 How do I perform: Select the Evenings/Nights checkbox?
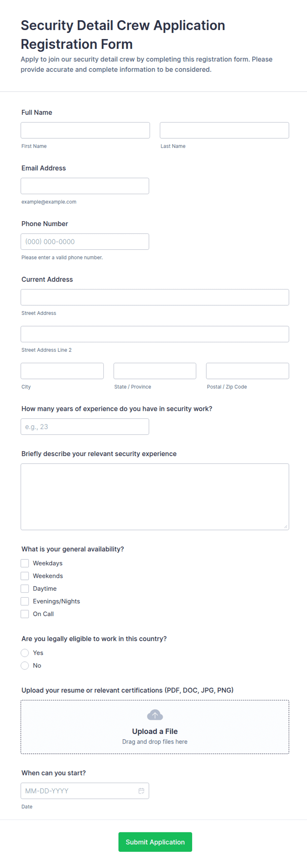coord(25,601)
